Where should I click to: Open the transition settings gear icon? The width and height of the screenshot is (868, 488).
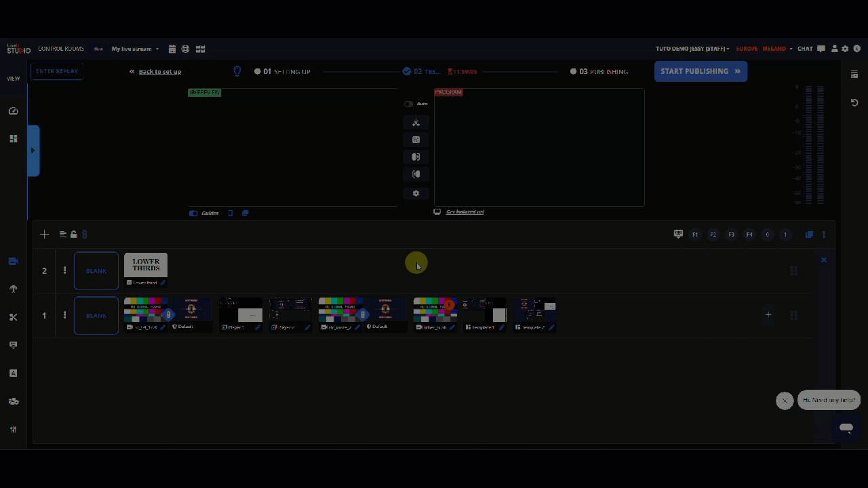tap(416, 194)
